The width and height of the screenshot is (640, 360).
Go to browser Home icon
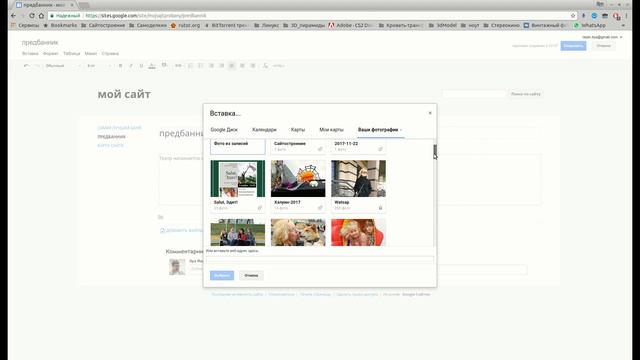(x=41, y=16)
